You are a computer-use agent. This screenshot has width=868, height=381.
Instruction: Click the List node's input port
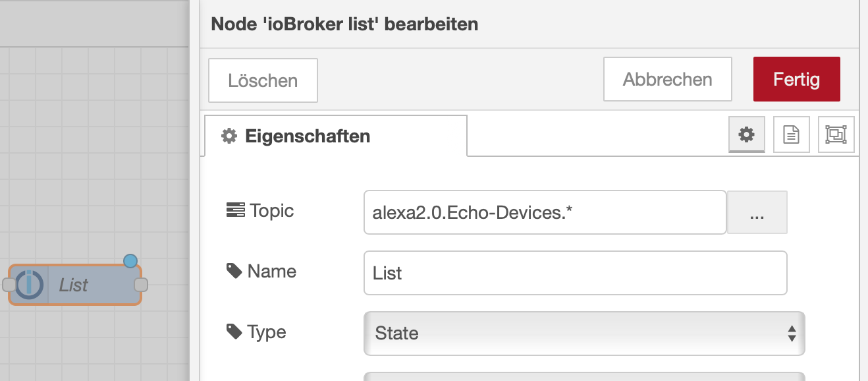9,285
